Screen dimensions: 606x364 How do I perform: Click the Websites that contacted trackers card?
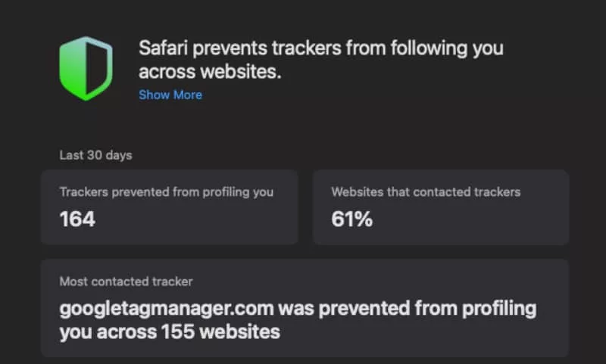click(x=440, y=207)
